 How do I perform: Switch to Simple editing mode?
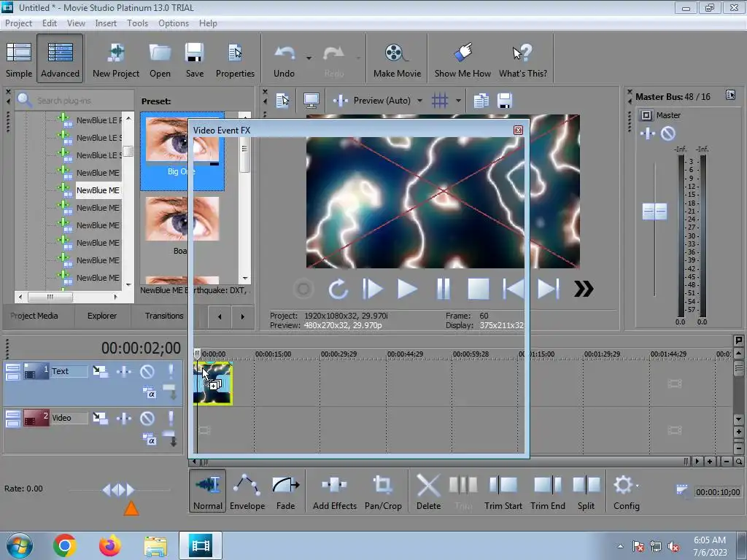(x=19, y=60)
